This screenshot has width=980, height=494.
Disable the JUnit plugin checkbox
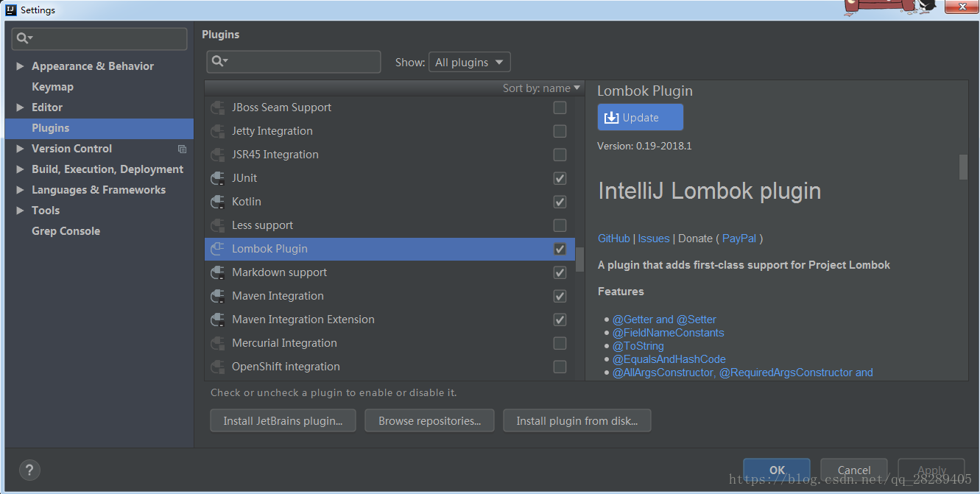(560, 178)
